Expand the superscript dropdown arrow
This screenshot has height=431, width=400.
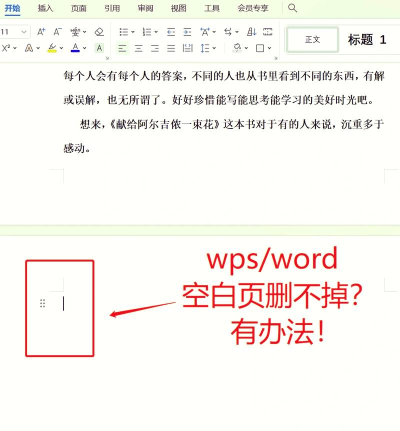pos(15,48)
